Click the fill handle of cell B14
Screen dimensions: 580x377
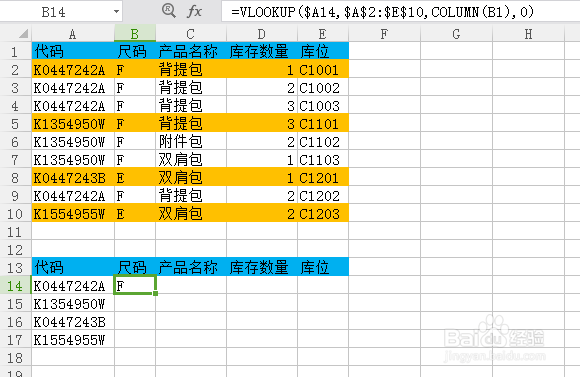(x=155, y=293)
